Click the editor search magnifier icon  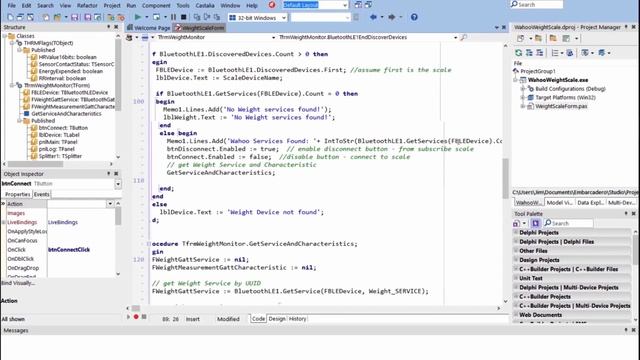464,37
